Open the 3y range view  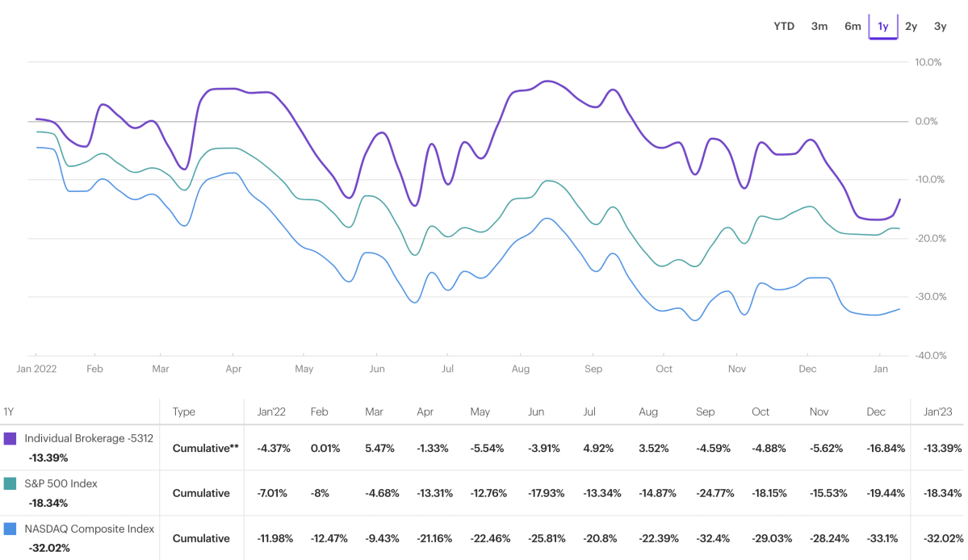click(940, 26)
